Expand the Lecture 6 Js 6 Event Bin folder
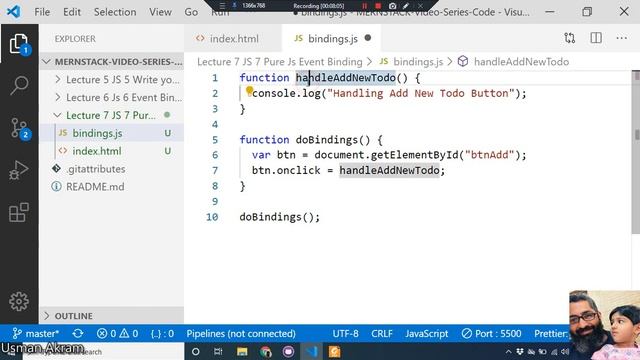 pyautogui.click(x=112, y=98)
